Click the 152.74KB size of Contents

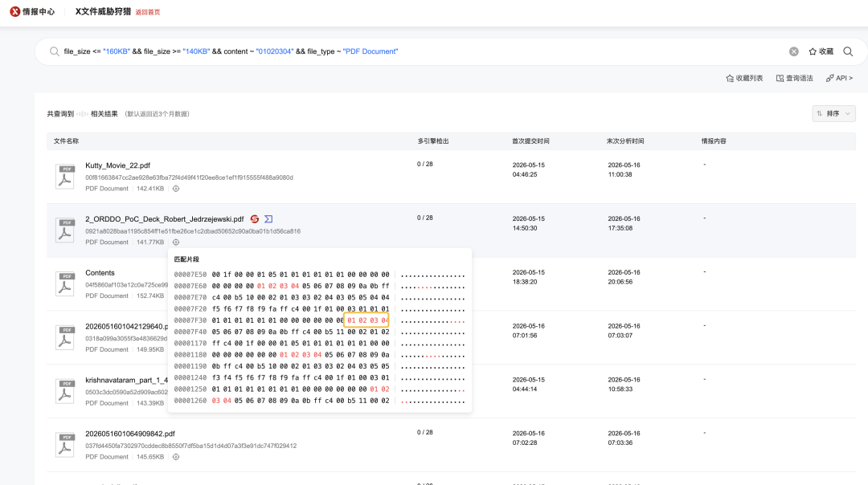pyautogui.click(x=150, y=295)
